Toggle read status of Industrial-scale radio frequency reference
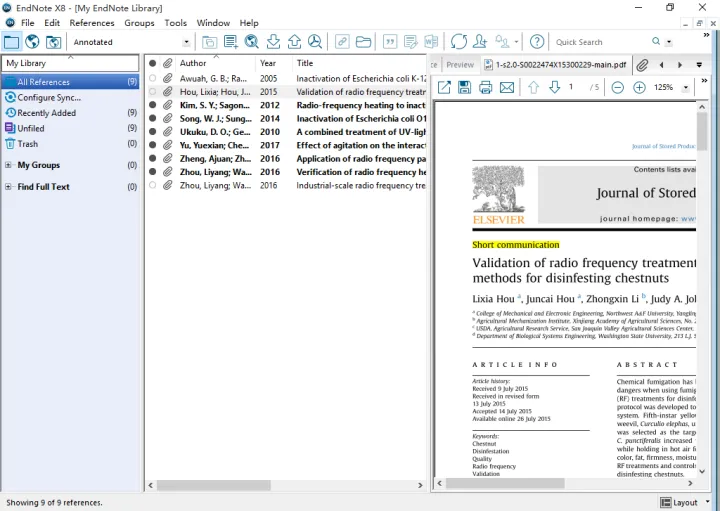Screen dimensions: 720x511 (152, 185)
